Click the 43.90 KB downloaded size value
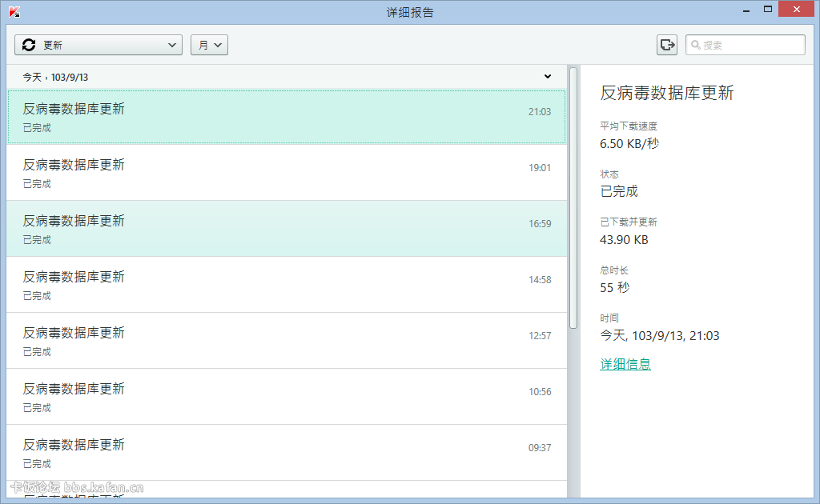 [624, 240]
